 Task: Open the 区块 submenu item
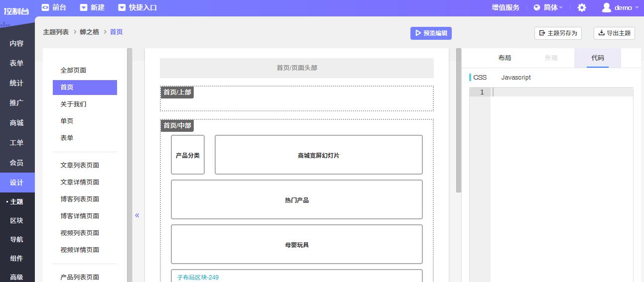coord(17,220)
